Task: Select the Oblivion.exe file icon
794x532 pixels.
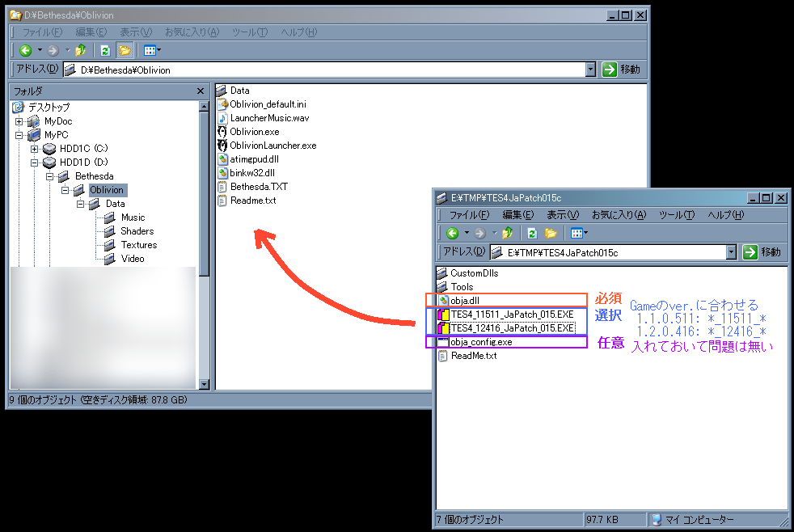Action: [223, 132]
